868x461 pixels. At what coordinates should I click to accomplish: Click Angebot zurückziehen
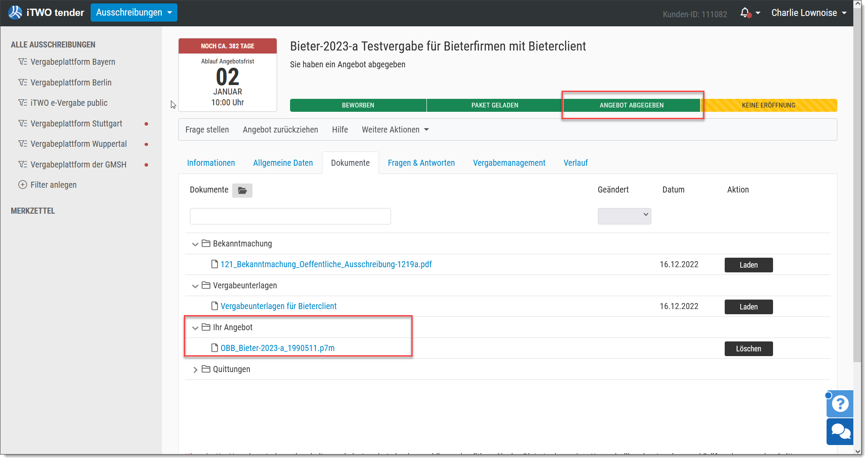coord(280,130)
